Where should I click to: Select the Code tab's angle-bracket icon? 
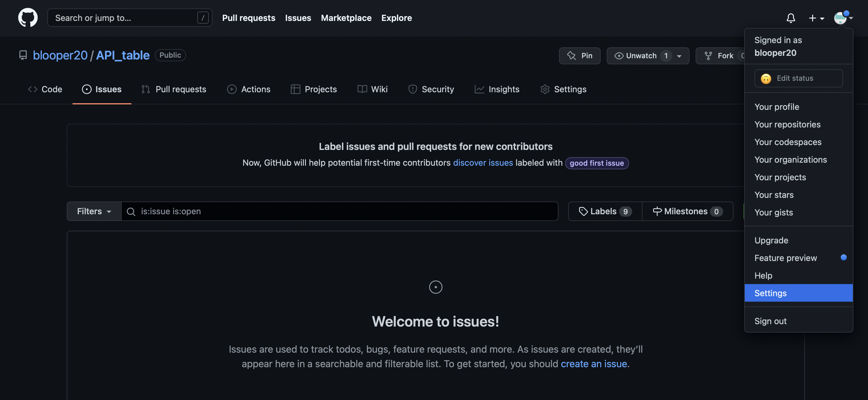pyautogui.click(x=32, y=89)
